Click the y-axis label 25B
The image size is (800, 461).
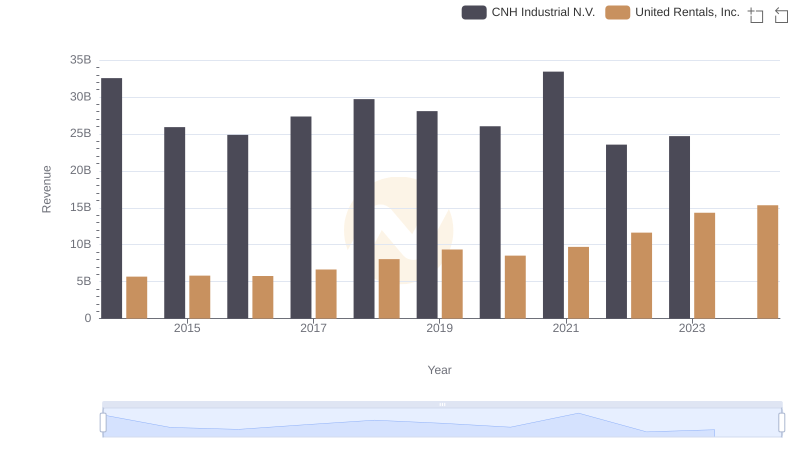81,134
